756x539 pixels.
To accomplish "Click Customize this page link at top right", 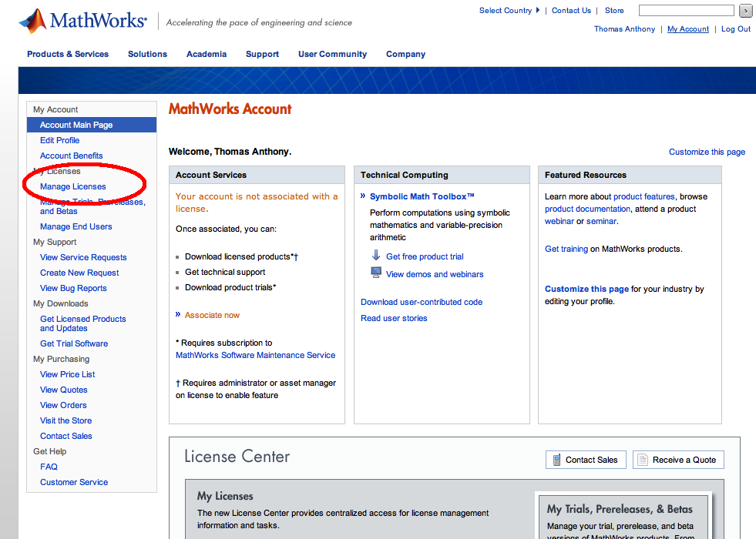I will click(x=707, y=152).
